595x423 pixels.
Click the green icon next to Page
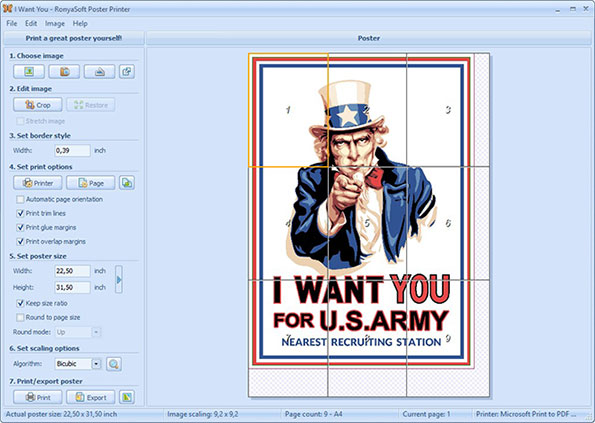coord(127,183)
